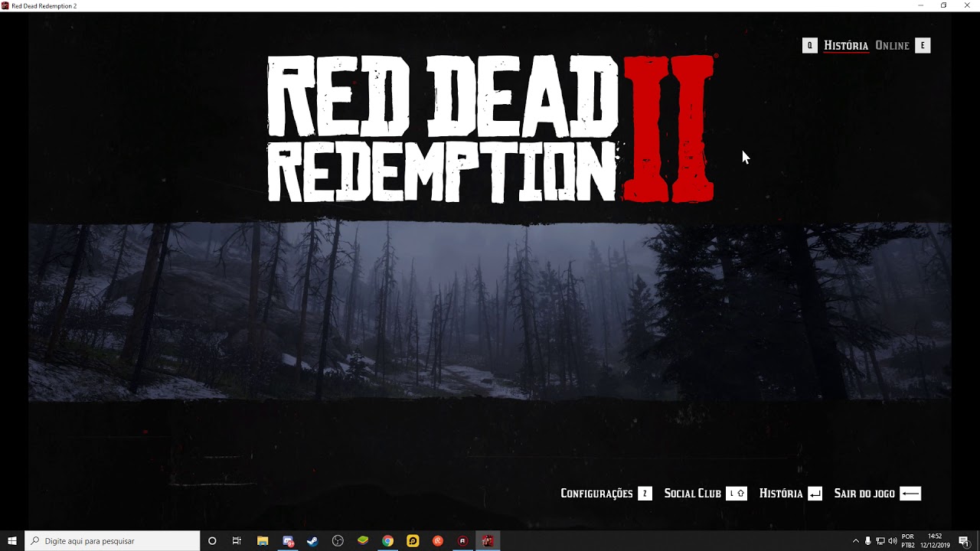The height and width of the screenshot is (551, 980).
Task: Click the Enter key icon beside História
Action: tap(815, 494)
